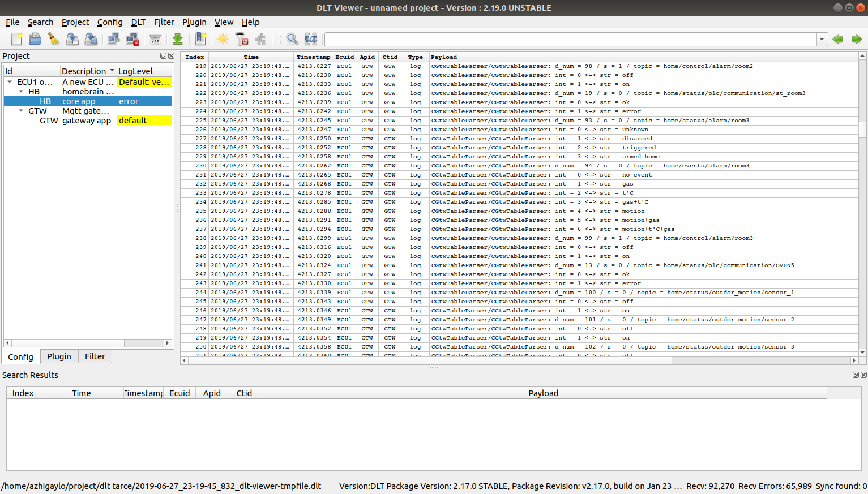
Task: Collapse the GTW Mqtt gateway node
Action: pos(21,111)
